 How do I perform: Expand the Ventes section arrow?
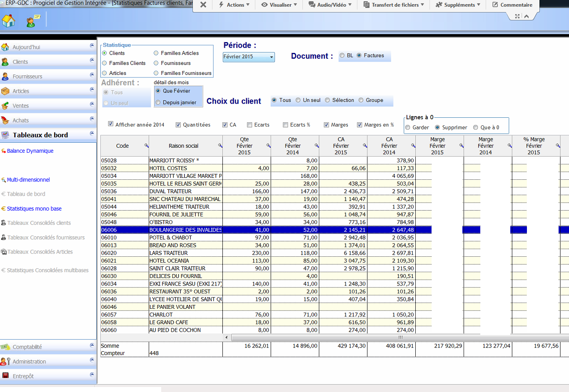tap(92, 104)
